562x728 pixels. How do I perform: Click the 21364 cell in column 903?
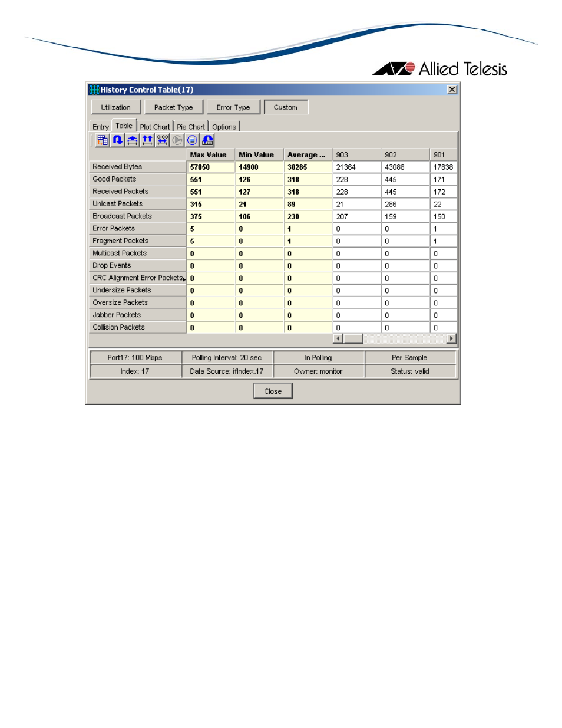point(357,167)
